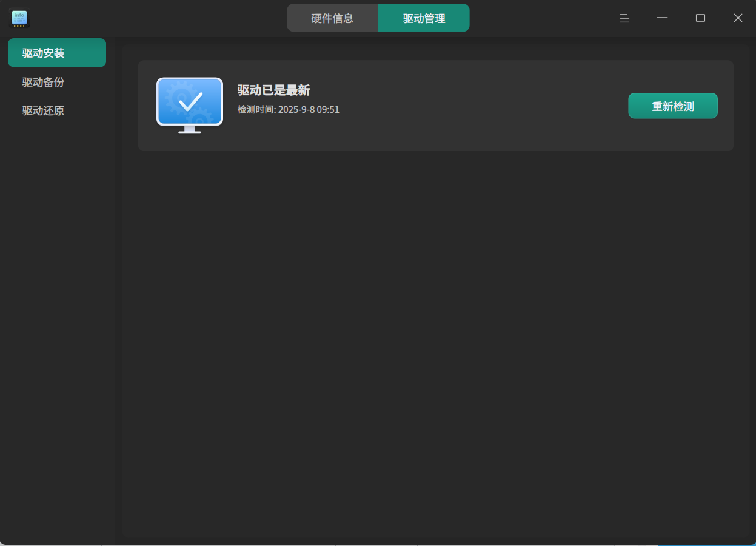
Task: Switch to the 硬件信息 tab
Action: coord(332,18)
